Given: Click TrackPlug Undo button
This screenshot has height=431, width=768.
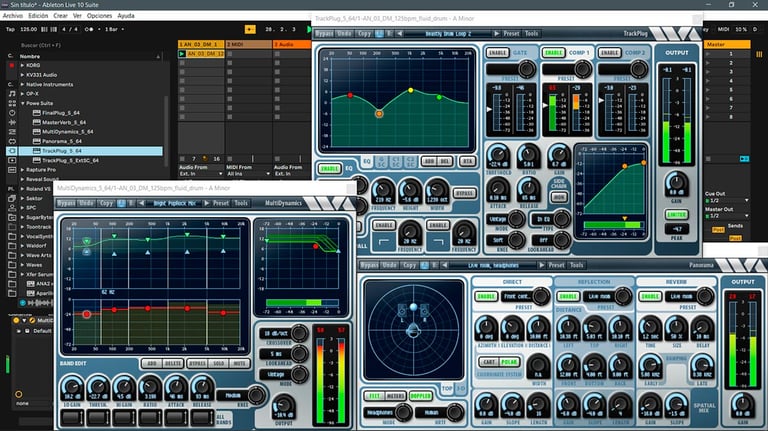Looking at the screenshot, I should (344, 34).
